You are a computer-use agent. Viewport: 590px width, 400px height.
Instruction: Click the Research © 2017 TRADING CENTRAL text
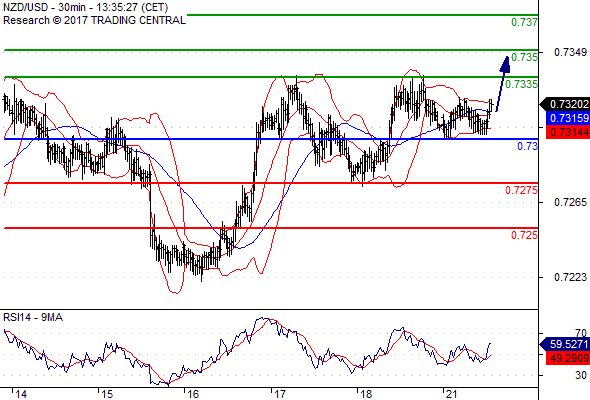pos(94,20)
